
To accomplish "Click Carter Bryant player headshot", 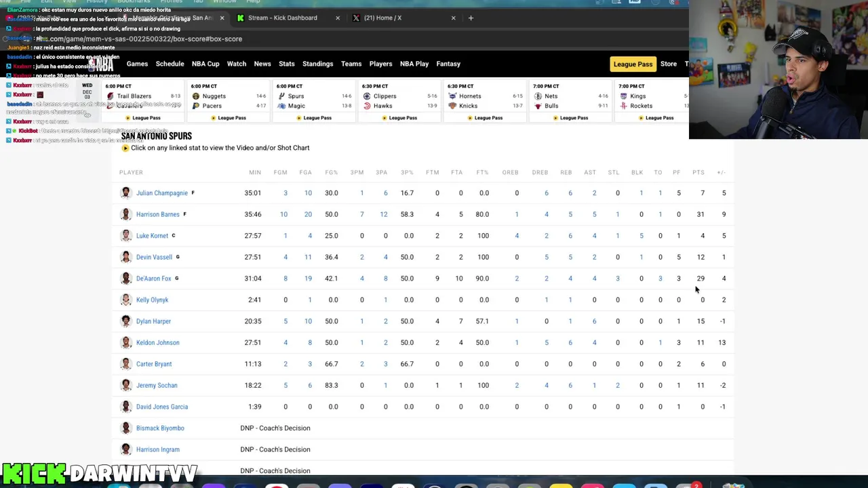I will 125,364.
